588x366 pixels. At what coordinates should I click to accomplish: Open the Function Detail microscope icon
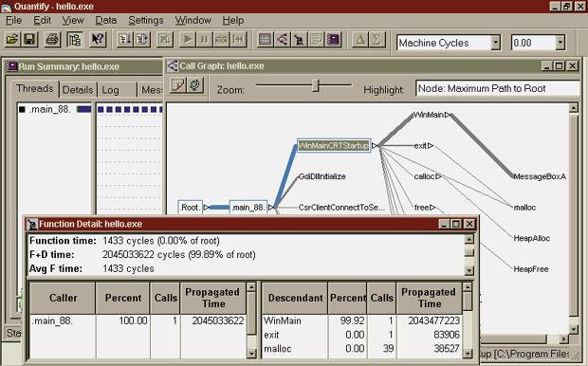299,39
